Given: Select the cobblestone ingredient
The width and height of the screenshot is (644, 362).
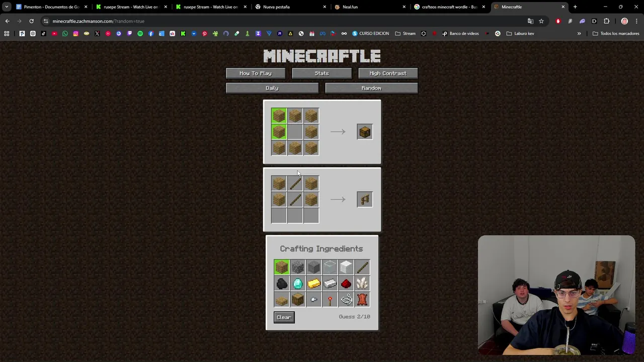Looking at the screenshot, I should (297, 267).
